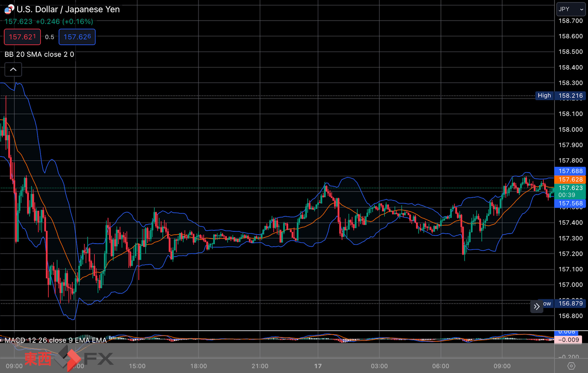Click the 東西FX watermark logo
This screenshot has height=373, width=588.
[x=69, y=358]
